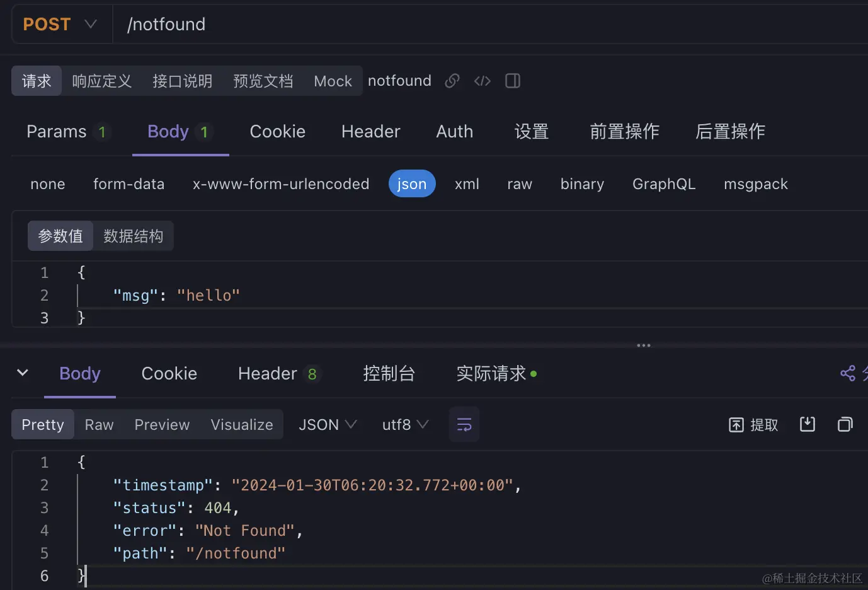
Task: Click the share icon
Action: (x=848, y=373)
